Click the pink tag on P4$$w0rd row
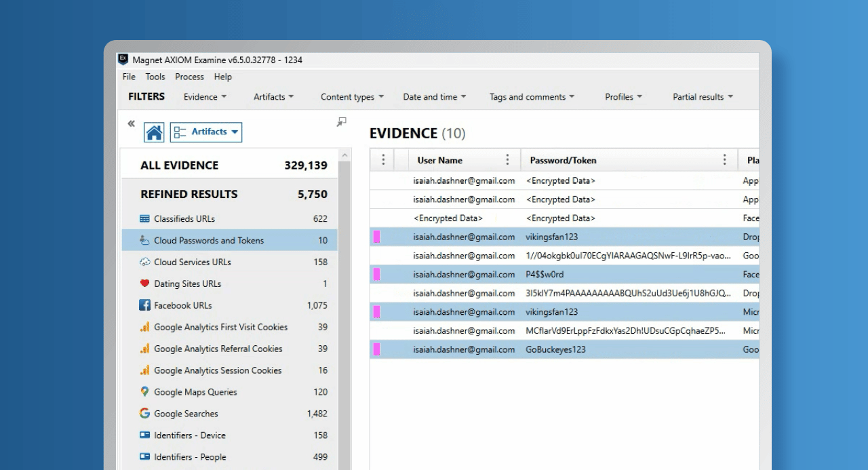This screenshot has width=868, height=470. pos(377,275)
